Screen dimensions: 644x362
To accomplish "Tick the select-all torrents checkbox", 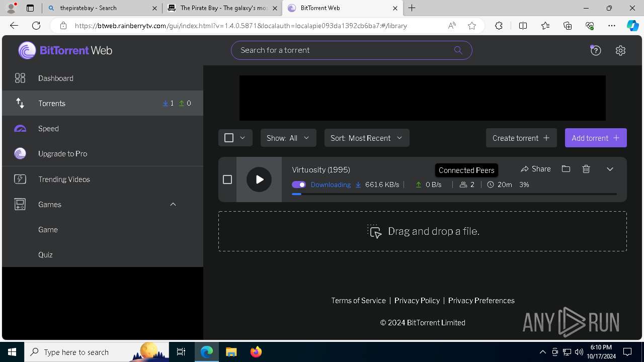I will (x=229, y=138).
